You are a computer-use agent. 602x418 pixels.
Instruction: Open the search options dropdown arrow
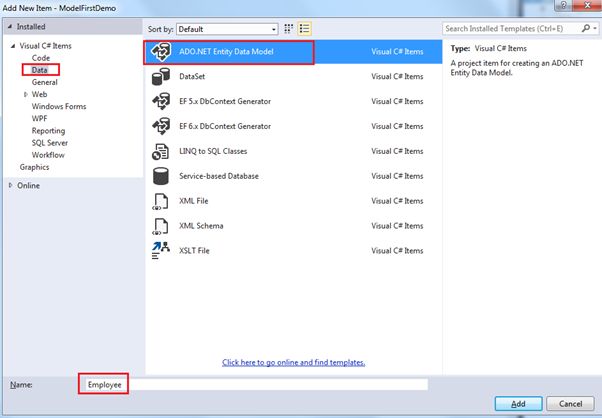pos(595,28)
